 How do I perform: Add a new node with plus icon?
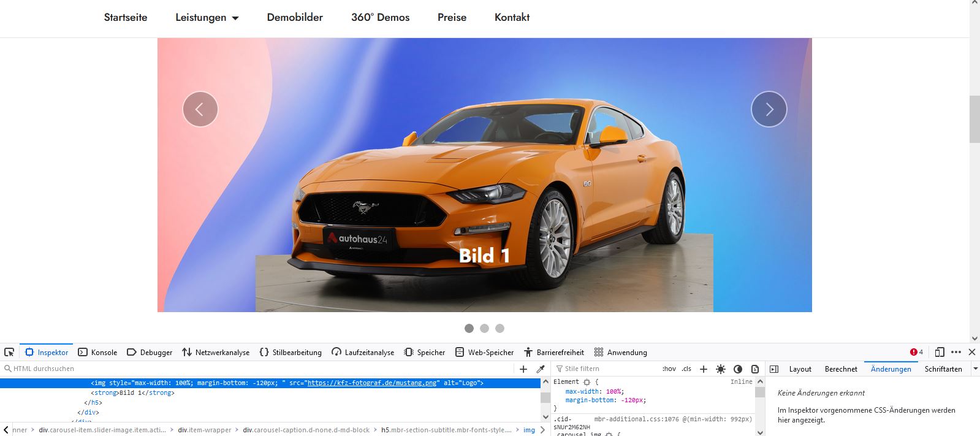pos(523,369)
